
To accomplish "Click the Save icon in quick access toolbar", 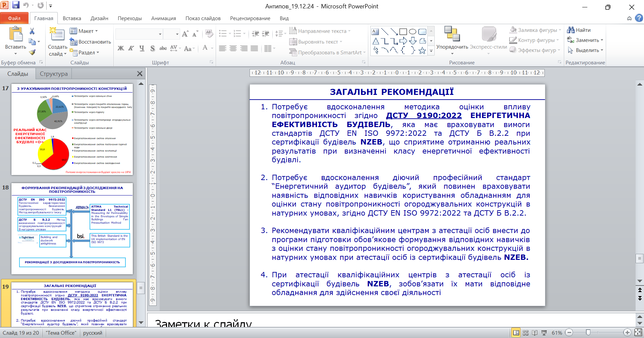I will pos(16,5).
